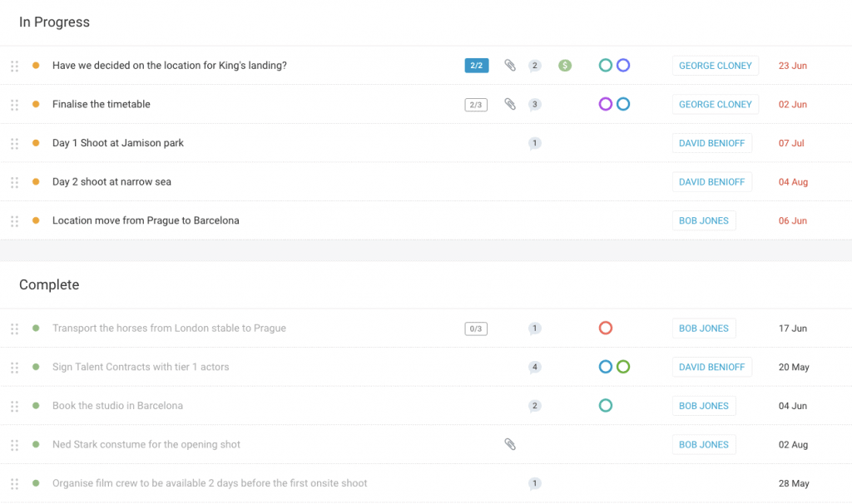Toggle the teal tag circle on Book the studio
Screen dimensions: 852x504
[x=606, y=406]
